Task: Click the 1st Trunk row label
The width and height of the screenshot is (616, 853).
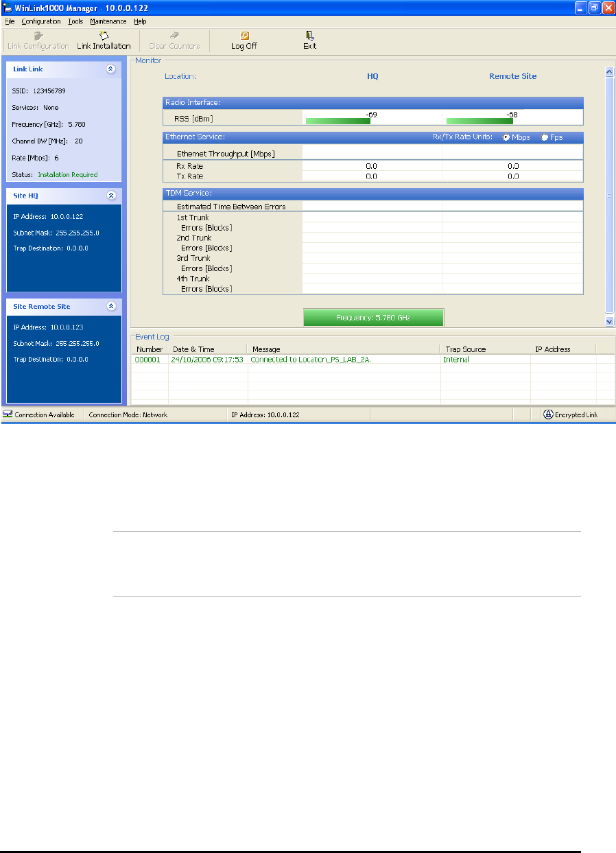Action: coord(193,218)
